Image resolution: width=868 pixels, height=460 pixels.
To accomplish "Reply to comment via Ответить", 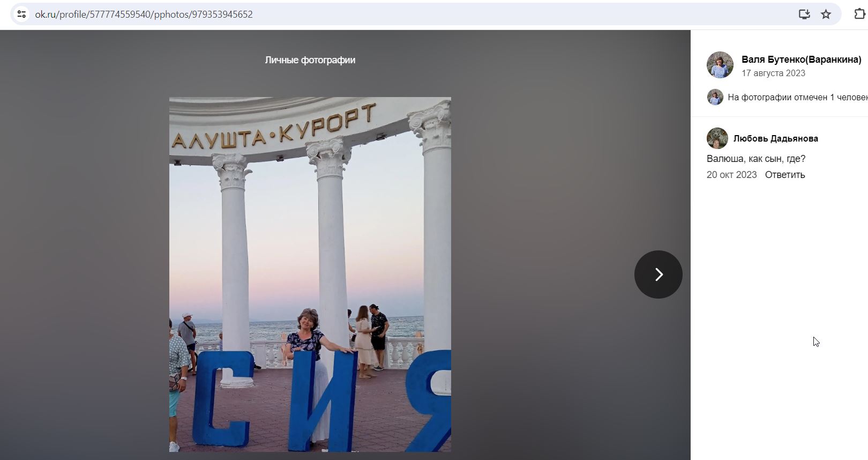I will click(x=784, y=175).
